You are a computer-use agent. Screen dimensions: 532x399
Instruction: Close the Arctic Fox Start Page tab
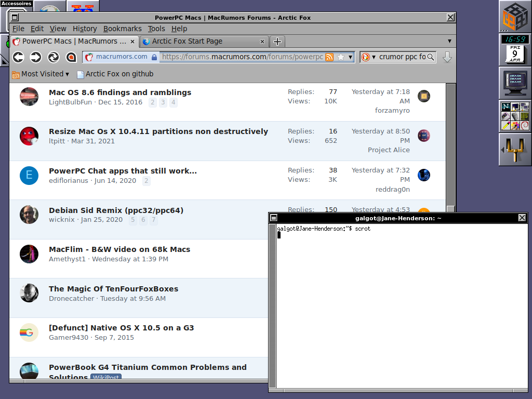(x=262, y=42)
